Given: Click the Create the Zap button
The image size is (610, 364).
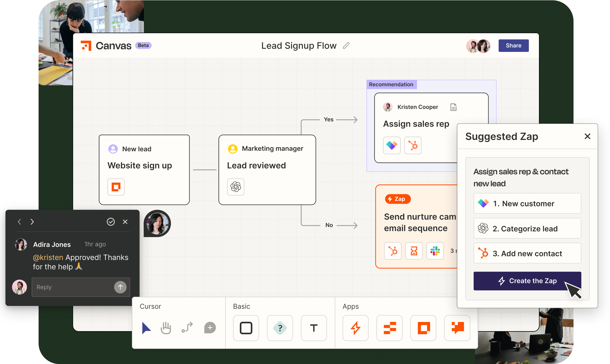Looking at the screenshot, I should pyautogui.click(x=527, y=281).
